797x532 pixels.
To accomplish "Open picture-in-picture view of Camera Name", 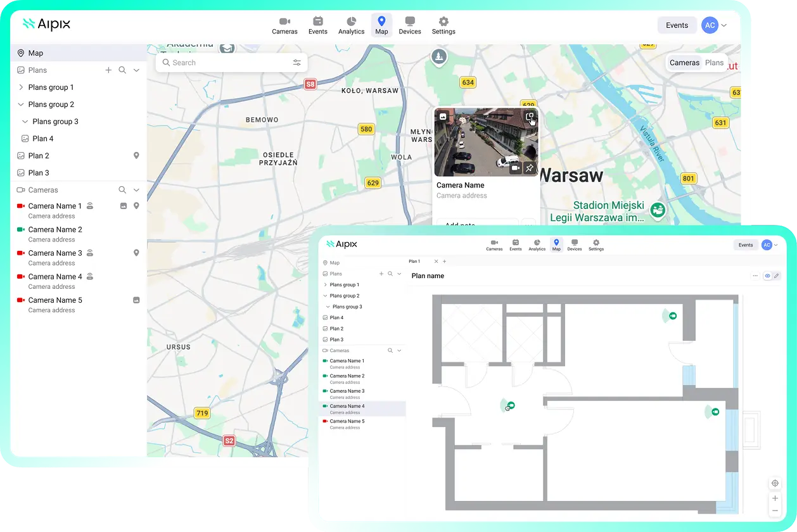I will pyautogui.click(x=530, y=115).
